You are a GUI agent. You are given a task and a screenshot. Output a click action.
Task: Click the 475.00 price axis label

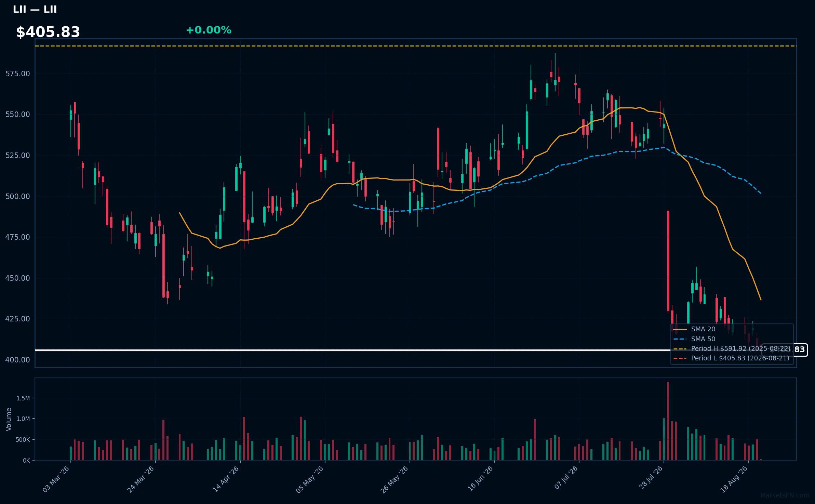pyautogui.click(x=18, y=237)
